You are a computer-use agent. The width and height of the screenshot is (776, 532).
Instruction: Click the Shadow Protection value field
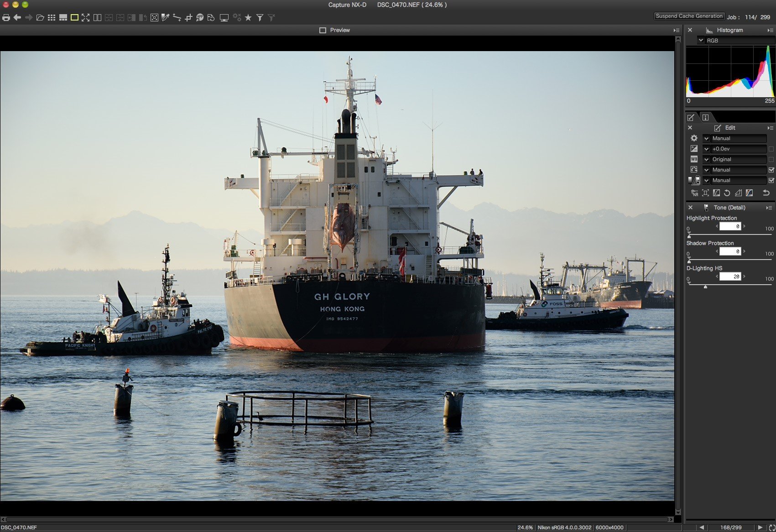(730, 251)
